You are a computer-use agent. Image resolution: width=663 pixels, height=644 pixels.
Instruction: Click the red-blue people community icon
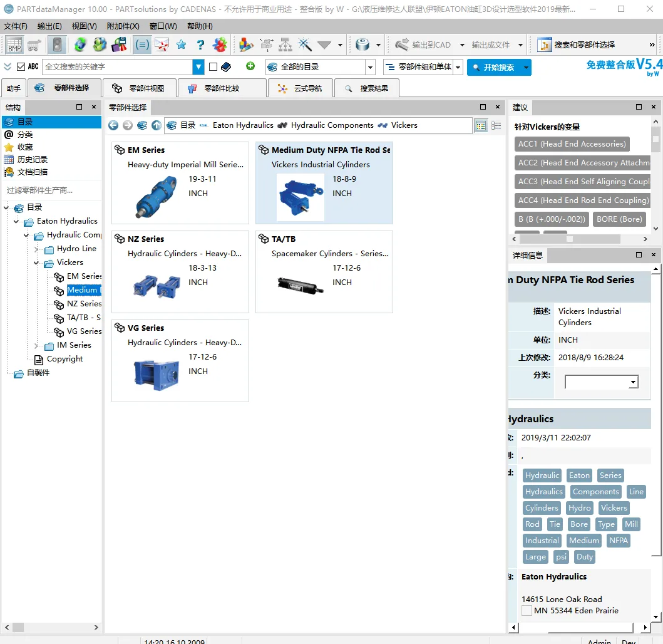tap(220, 44)
